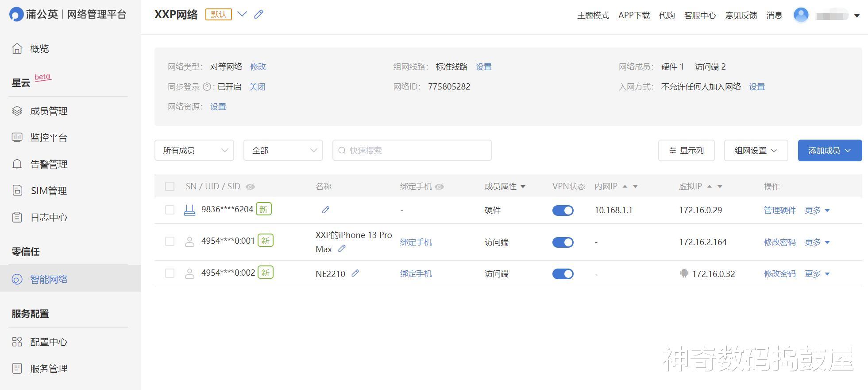The height and width of the screenshot is (390, 868).
Task: Click the 服务管理 list icon
Action: tap(17, 368)
